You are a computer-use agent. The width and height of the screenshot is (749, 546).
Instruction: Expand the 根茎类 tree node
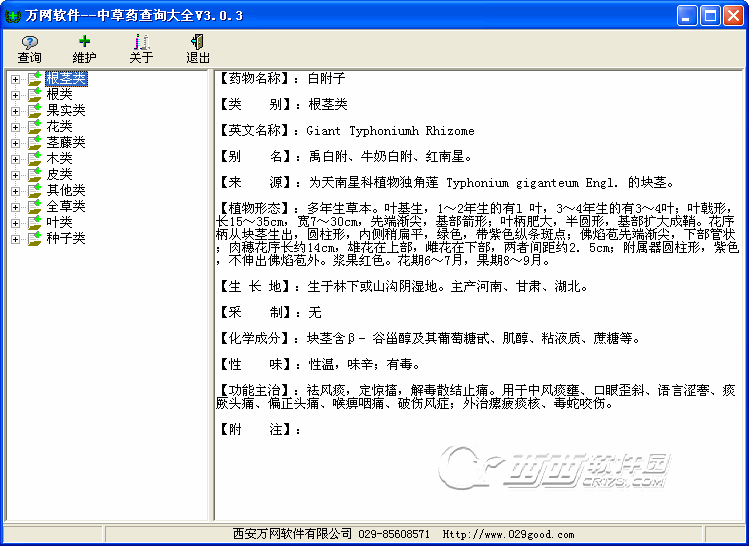[15, 79]
